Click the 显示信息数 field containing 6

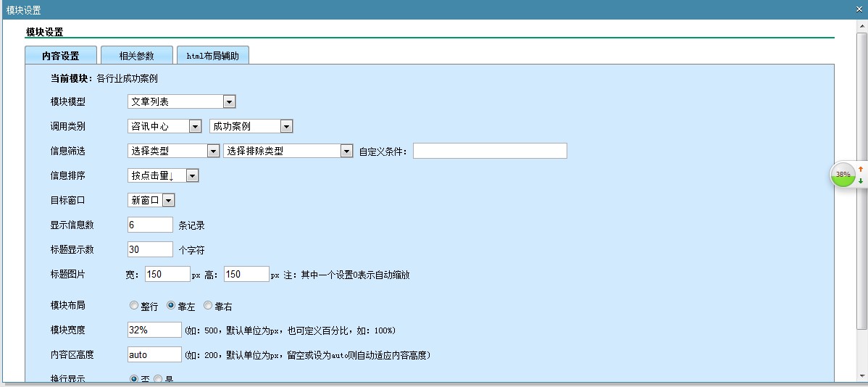point(150,225)
